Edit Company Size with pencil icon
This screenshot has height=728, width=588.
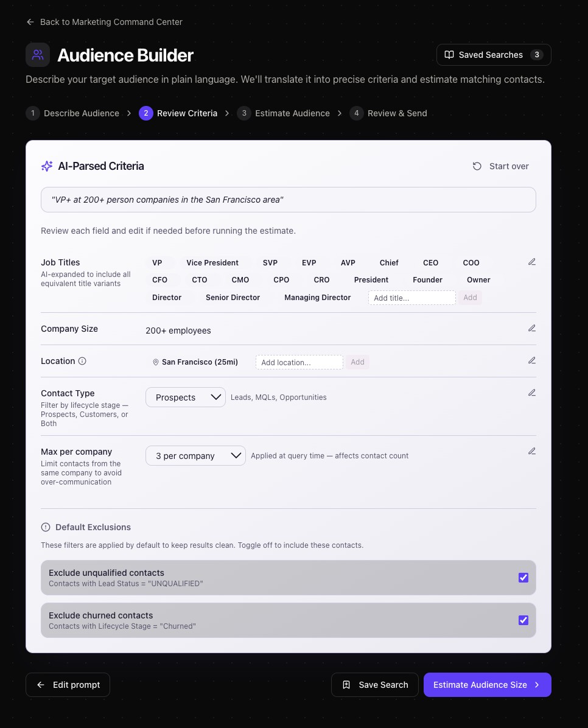point(532,328)
